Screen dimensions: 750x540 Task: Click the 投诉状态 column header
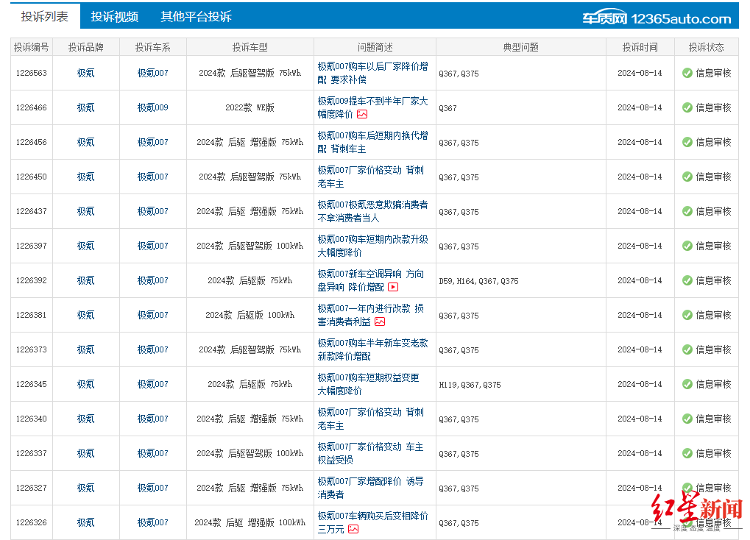(706, 47)
